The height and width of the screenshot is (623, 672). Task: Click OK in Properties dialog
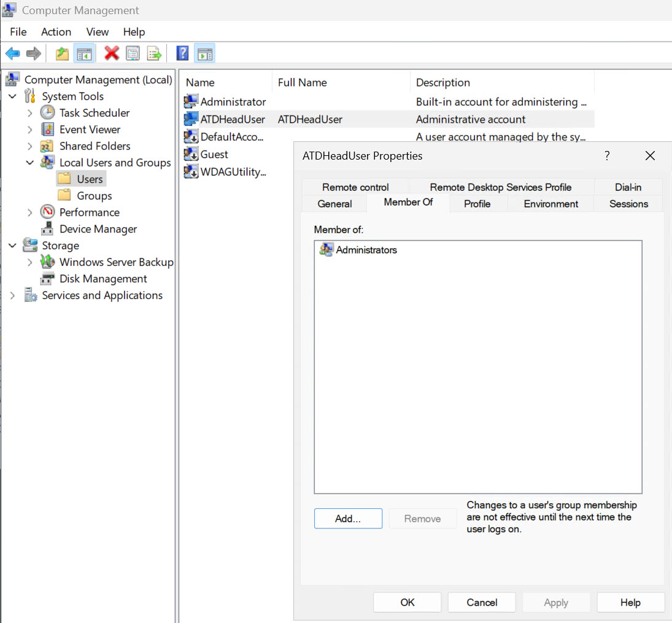click(407, 602)
